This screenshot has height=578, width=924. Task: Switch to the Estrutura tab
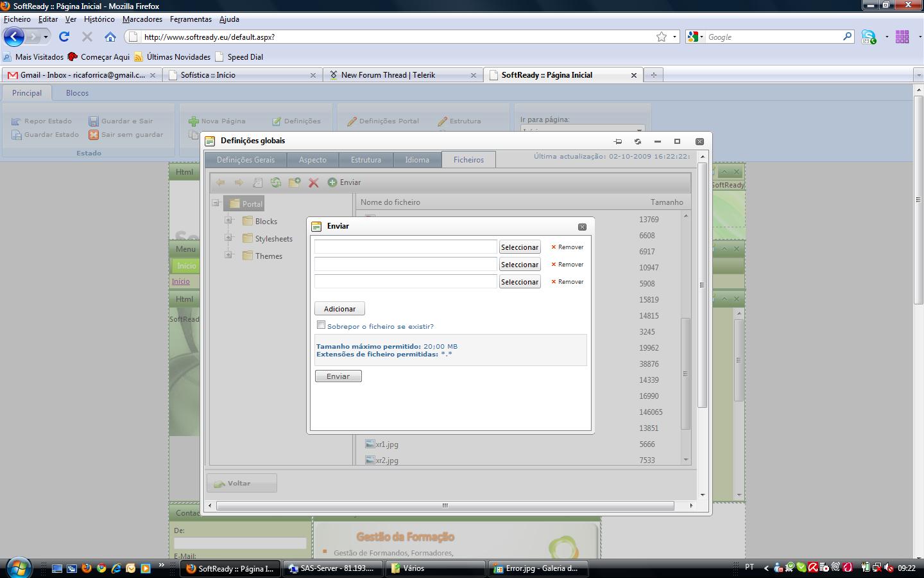pos(366,160)
